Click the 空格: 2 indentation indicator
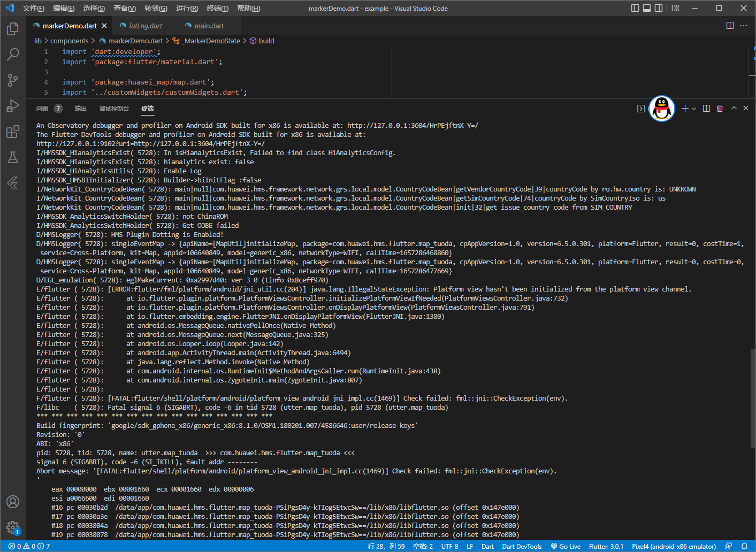The width and height of the screenshot is (756, 552). point(423,547)
